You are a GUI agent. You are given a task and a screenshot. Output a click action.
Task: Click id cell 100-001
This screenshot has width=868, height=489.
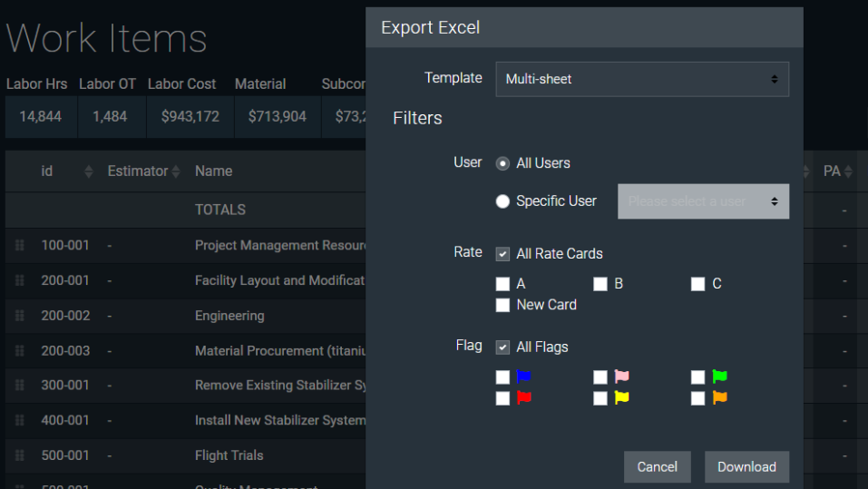click(x=65, y=245)
